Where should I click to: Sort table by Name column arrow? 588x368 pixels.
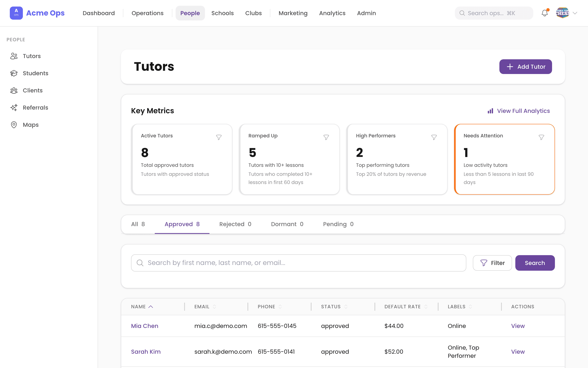151,307
